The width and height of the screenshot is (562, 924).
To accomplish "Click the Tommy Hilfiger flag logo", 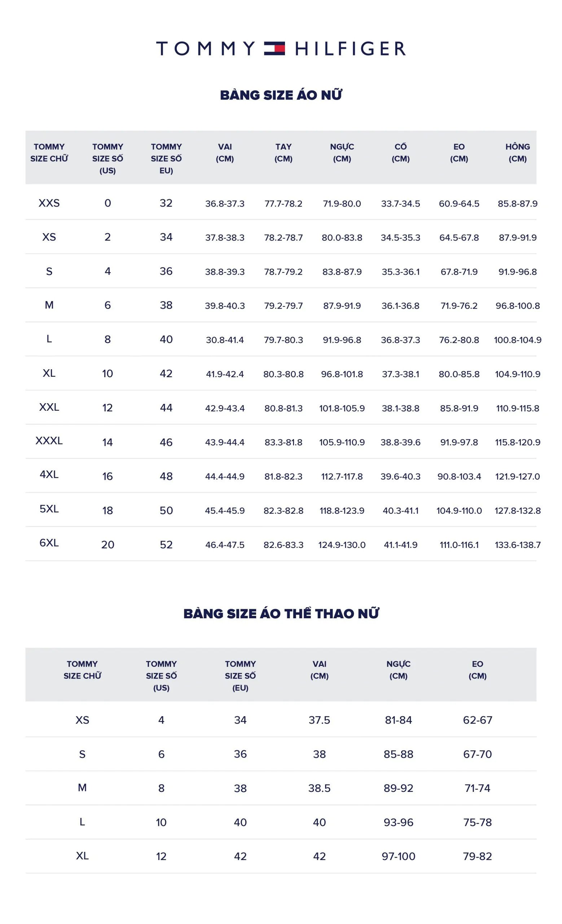I will coord(274,49).
